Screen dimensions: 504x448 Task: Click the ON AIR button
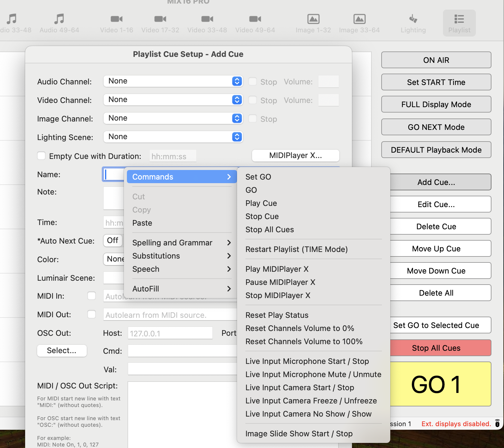pos(436,60)
